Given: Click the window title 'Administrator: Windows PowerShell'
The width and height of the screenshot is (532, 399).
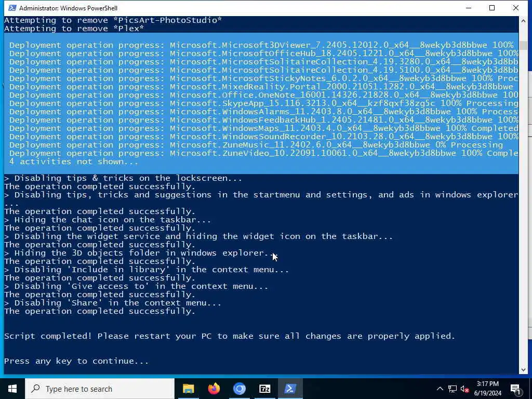Looking at the screenshot, I should click(68, 8).
